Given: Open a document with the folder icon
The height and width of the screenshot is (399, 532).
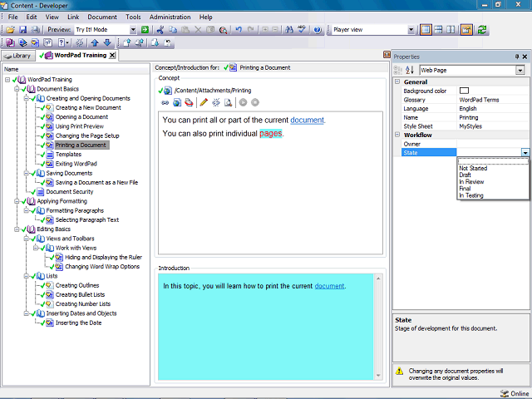Looking at the screenshot, I should [x=10, y=30].
